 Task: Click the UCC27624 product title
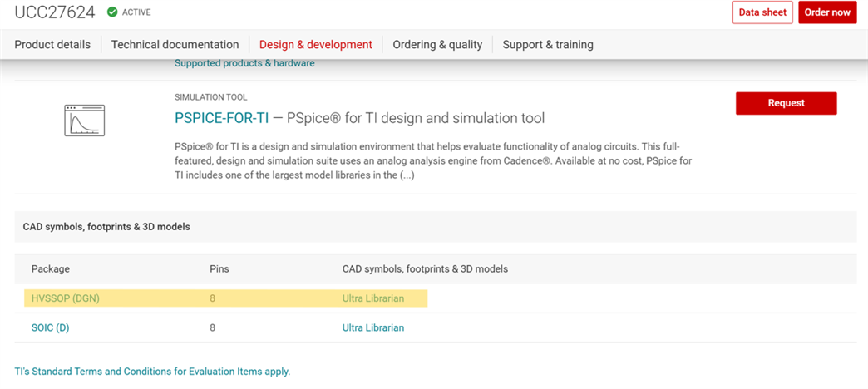(55, 12)
